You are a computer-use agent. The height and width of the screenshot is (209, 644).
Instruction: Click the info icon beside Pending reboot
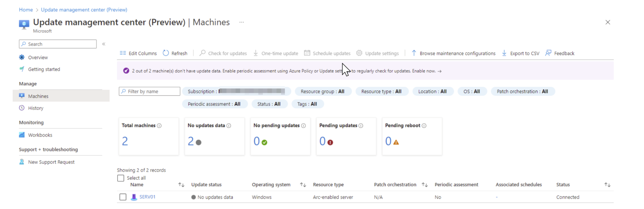click(424, 126)
